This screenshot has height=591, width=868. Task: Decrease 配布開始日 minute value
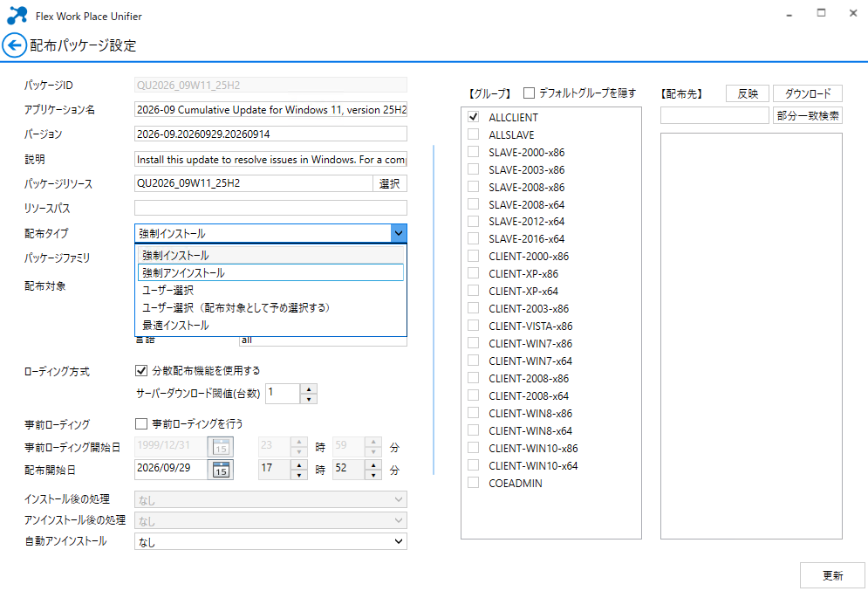[x=373, y=475]
